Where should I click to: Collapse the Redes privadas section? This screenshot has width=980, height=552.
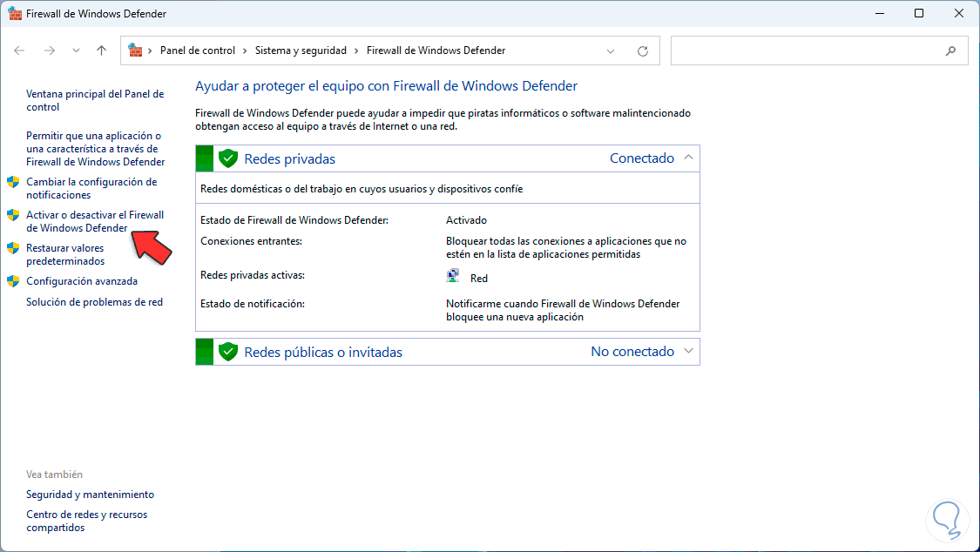tap(688, 158)
